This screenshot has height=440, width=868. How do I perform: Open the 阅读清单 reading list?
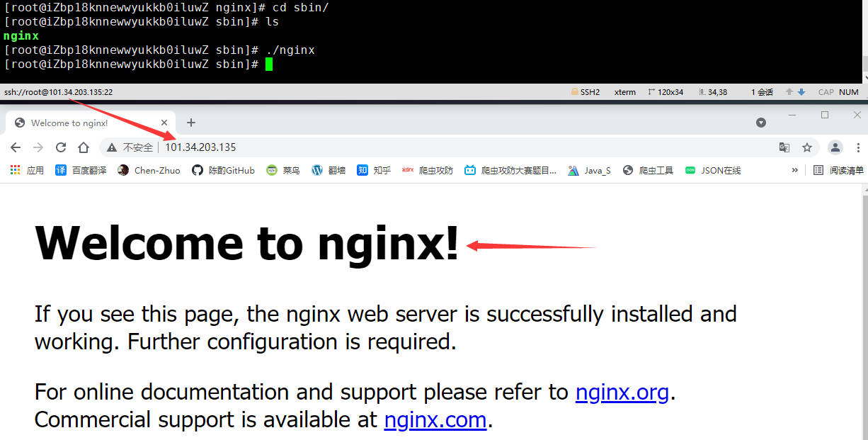pyautogui.click(x=838, y=170)
